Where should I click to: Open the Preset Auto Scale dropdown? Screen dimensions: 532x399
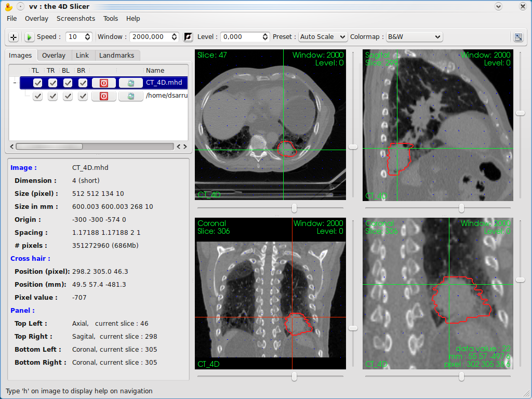(x=323, y=37)
